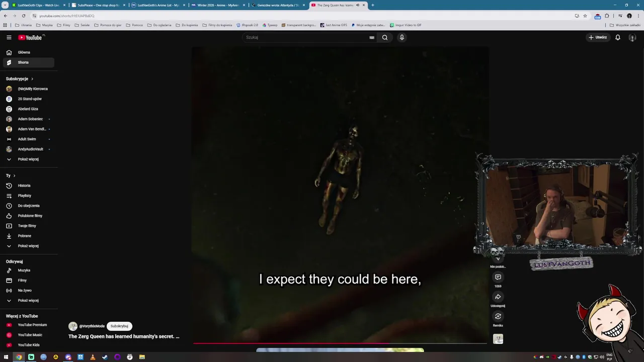Open the notifications bell

618,37
